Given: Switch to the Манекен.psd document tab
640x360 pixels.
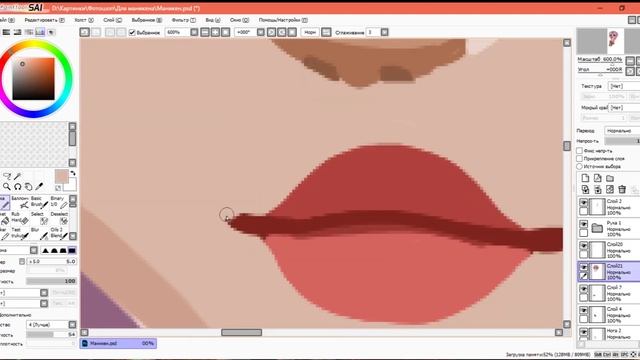Looking at the screenshot, I should coord(118,343).
